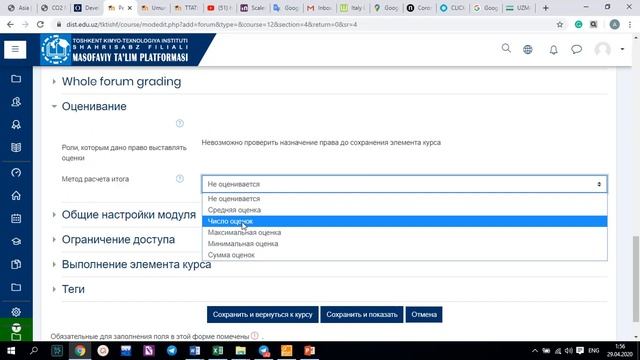
Task: Open Excel from the taskbar
Action: [218, 351]
